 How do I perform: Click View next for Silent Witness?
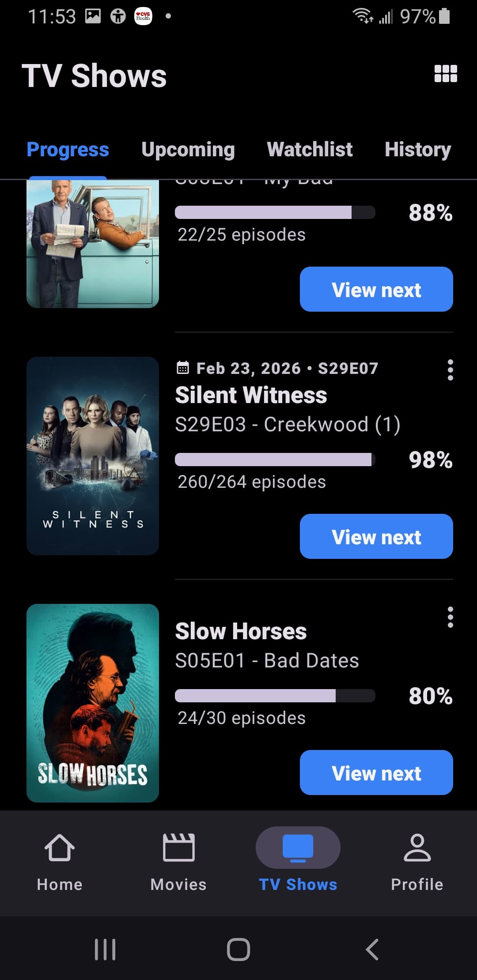376,536
